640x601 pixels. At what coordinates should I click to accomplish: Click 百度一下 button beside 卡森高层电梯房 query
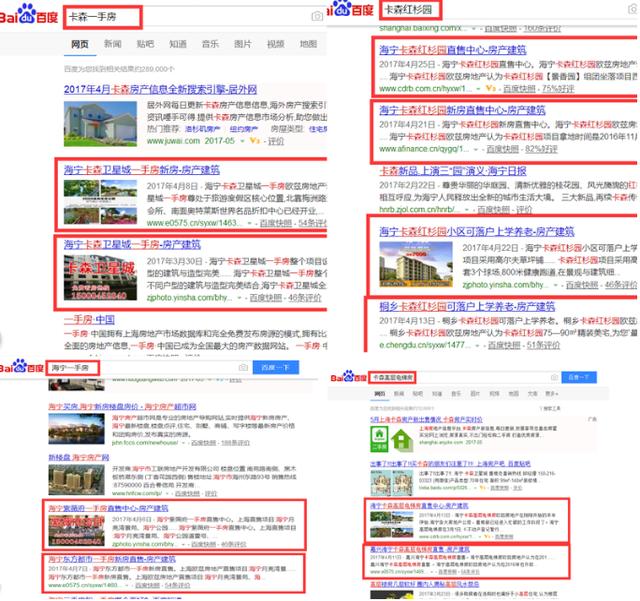coord(579,377)
